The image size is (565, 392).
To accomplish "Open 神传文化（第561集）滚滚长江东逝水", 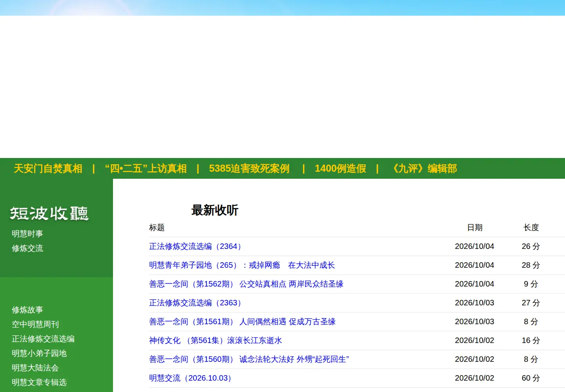I will point(215,340).
